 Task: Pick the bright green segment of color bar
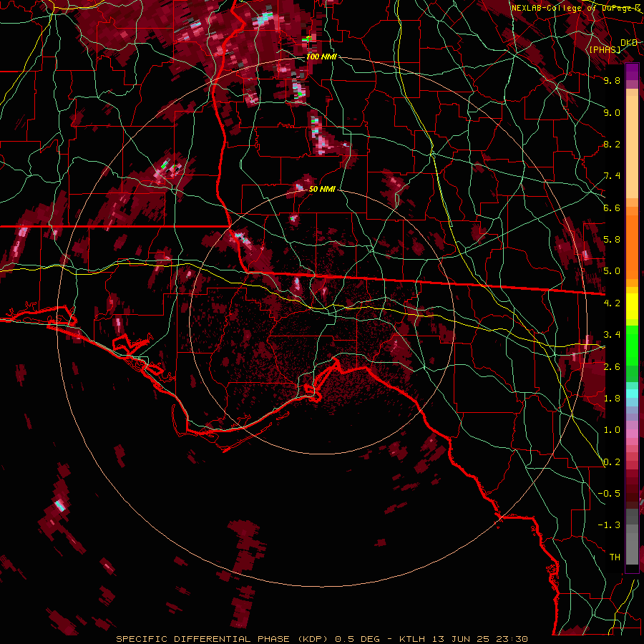tap(632, 346)
